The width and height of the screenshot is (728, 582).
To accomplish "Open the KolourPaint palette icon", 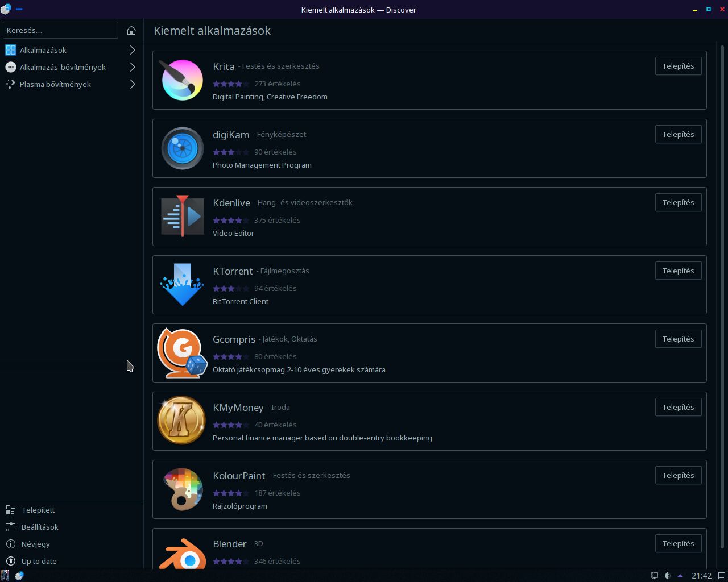I will tap(183, 489).
